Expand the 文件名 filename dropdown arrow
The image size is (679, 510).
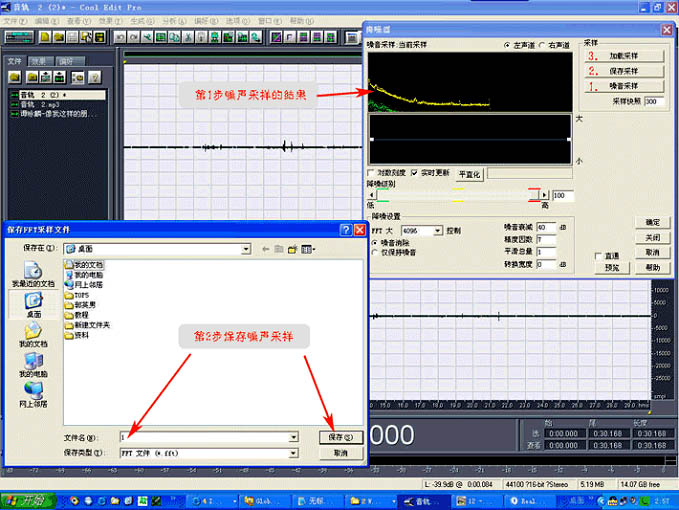click(294, 437)
